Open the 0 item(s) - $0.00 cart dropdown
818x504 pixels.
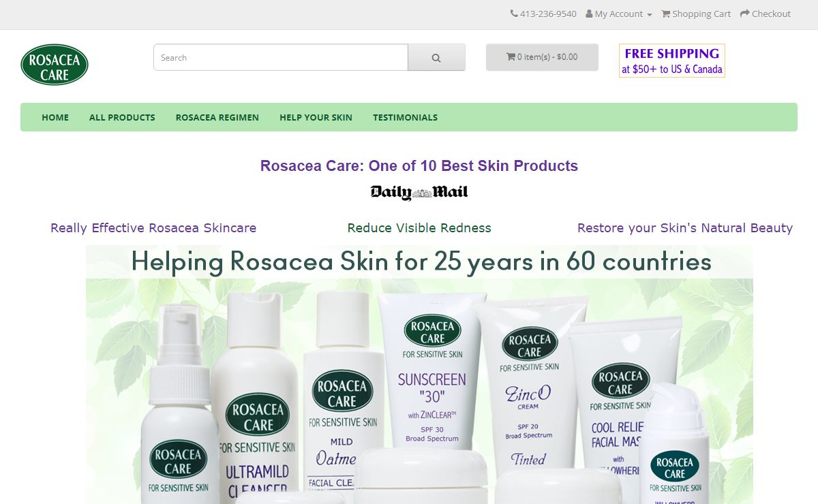coord(542,57)
